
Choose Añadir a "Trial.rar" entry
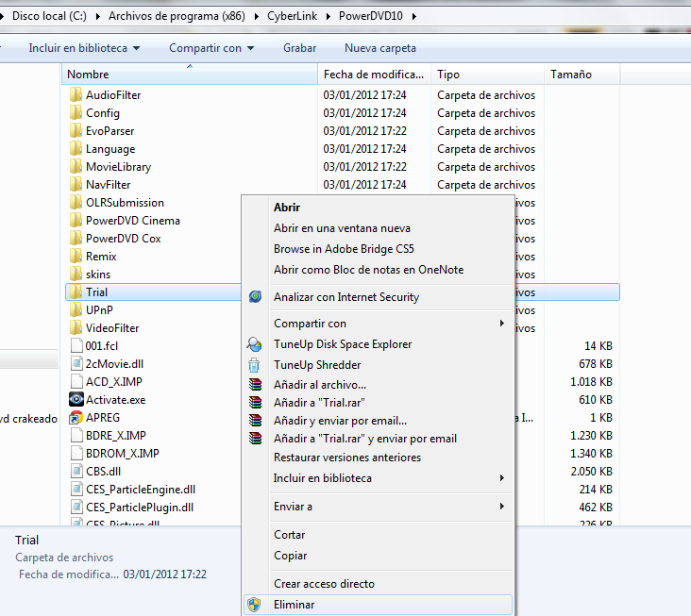(x=319, y=403)
